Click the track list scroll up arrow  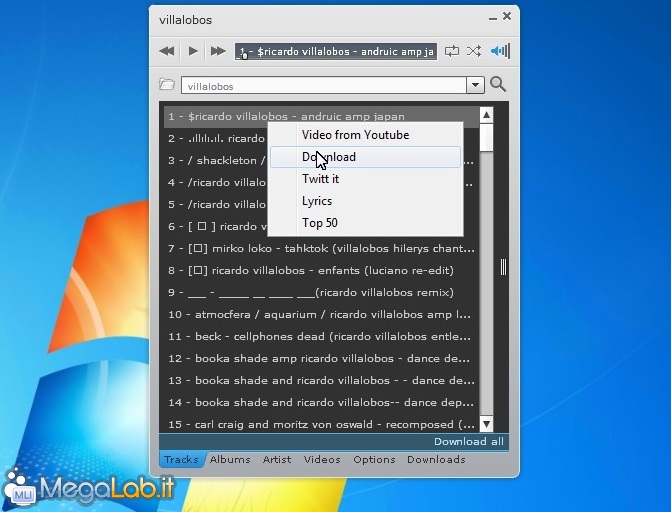click(x=487, y=115)
